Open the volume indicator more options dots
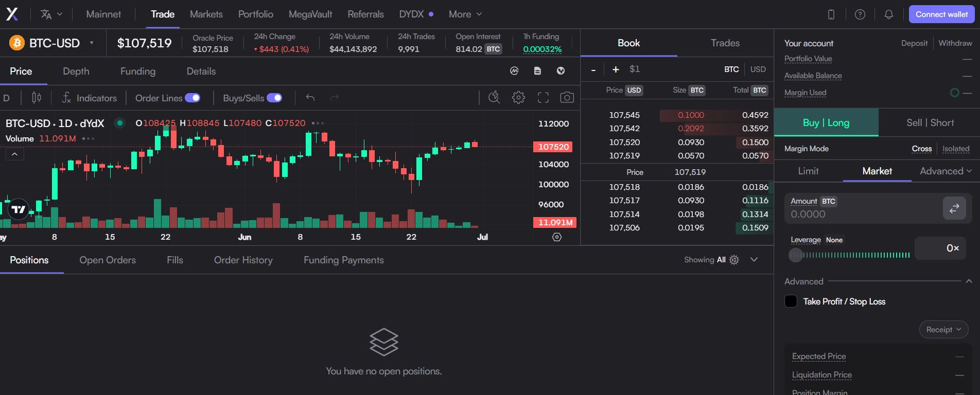This screenshot has height=395, width=980. point(88,138)
